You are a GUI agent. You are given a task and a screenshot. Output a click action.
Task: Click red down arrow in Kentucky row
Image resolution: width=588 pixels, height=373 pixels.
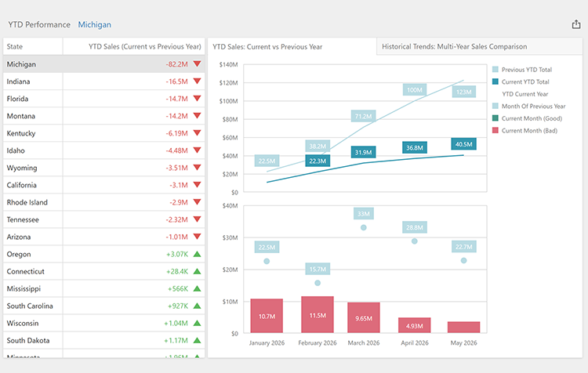198,132
